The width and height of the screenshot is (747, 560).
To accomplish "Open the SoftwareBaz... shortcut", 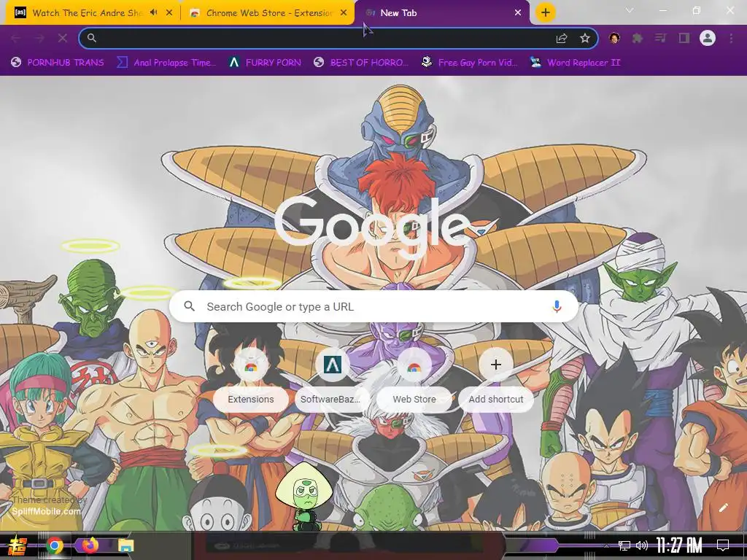I will (x=333, y=379).
